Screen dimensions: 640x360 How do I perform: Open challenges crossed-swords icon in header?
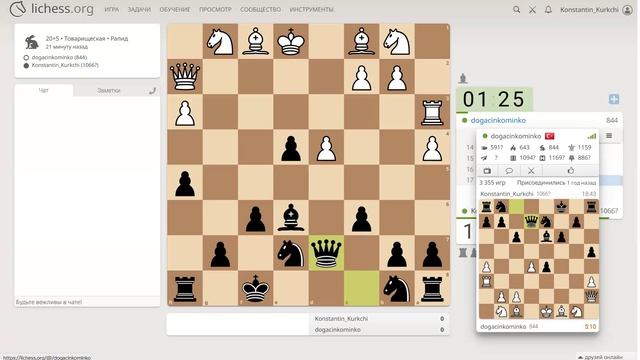pyautogui.click(x=532, y=10)
